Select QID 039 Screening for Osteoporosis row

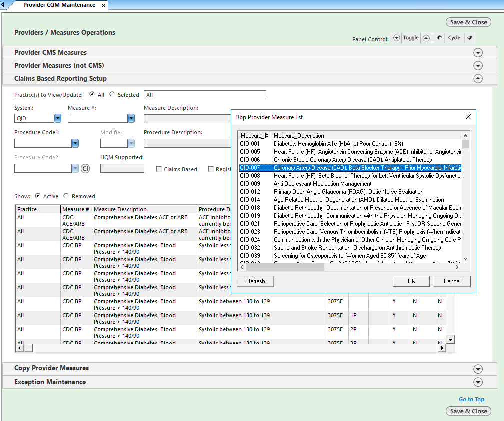tap(350, 256)
